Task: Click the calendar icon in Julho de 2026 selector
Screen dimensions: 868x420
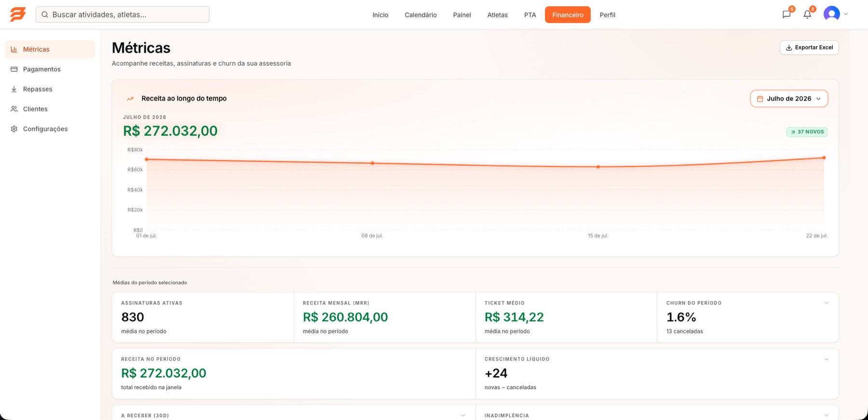Action: click(x=760, y=99)
